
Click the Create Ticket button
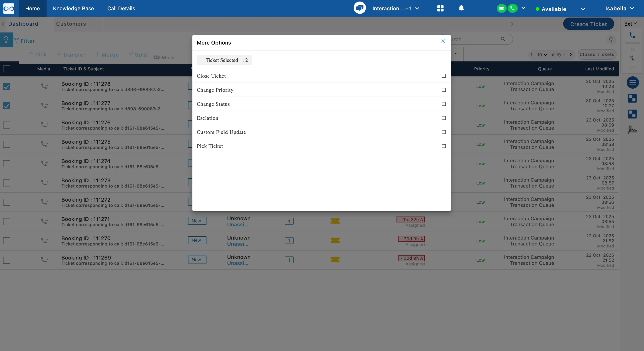point(588,24)
